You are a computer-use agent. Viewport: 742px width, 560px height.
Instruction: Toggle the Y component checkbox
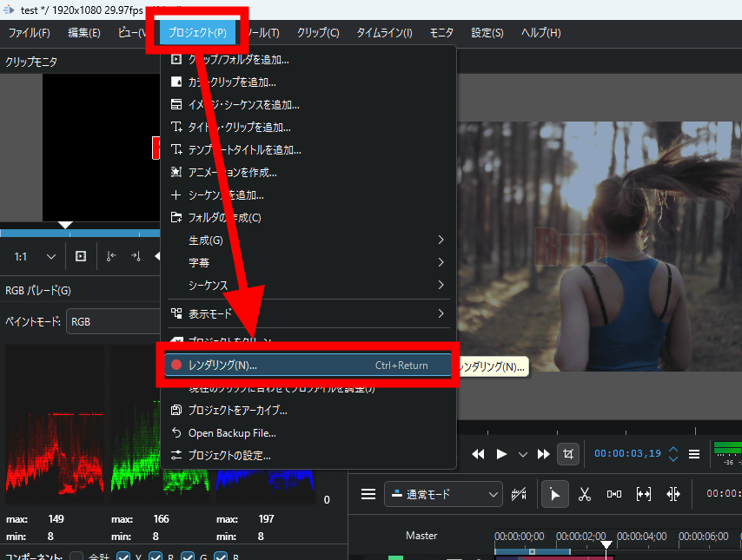[x=123, y=557]
